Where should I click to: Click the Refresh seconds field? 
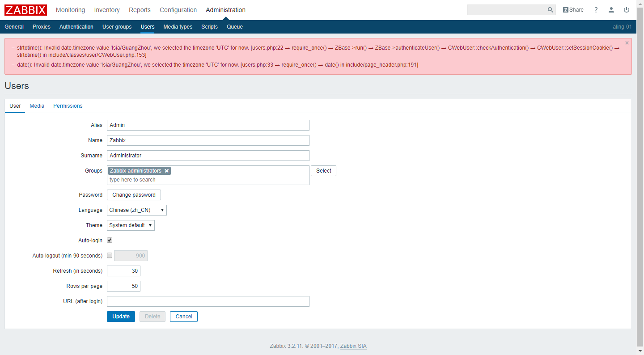click(x=123, y=271)
